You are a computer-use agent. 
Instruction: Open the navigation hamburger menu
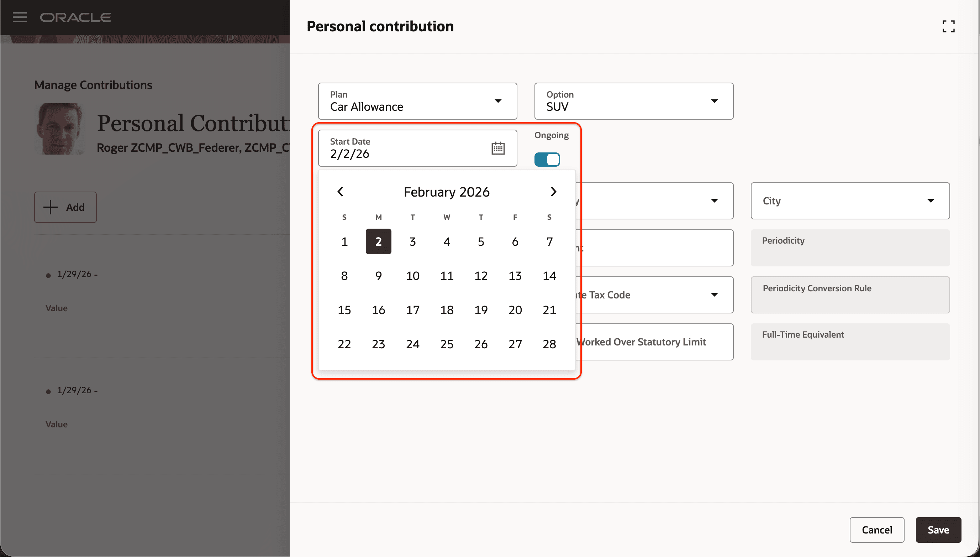click(20, 17)
